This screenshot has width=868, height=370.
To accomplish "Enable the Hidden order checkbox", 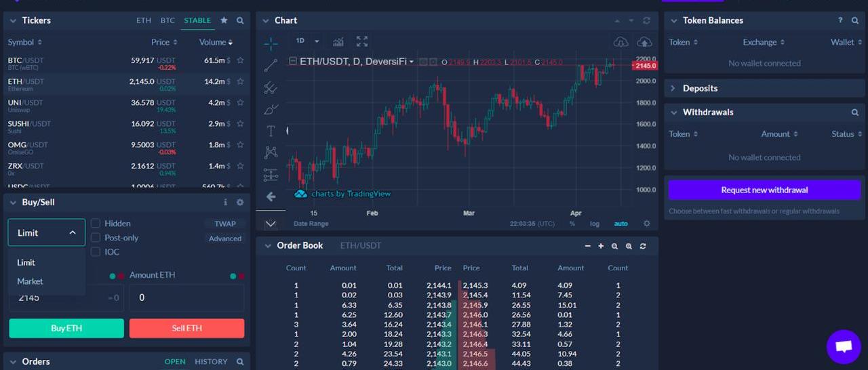I will [96, 224].
